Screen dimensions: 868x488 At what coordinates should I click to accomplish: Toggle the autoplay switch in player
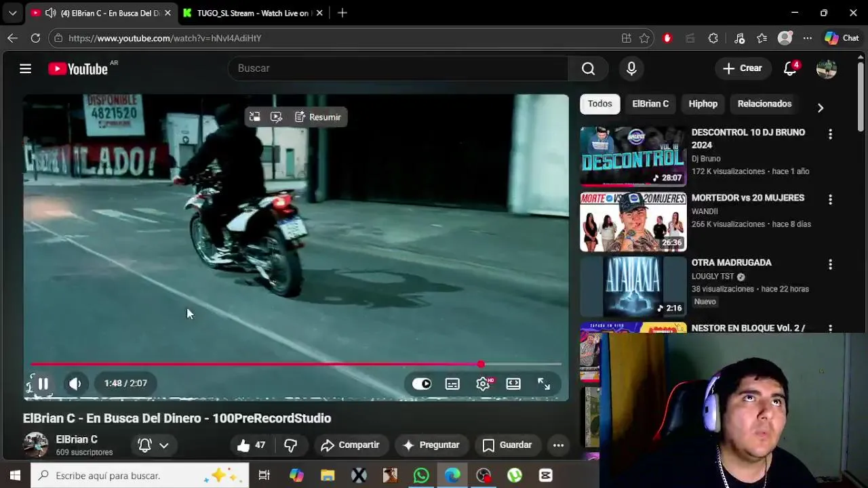click(x=422, y=384)
